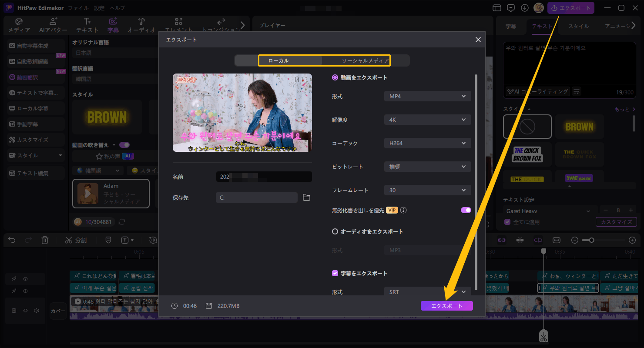Open the フレームレート 30 dropdown
Viewport: 644px width, 348px height.
tap(427, 190)
